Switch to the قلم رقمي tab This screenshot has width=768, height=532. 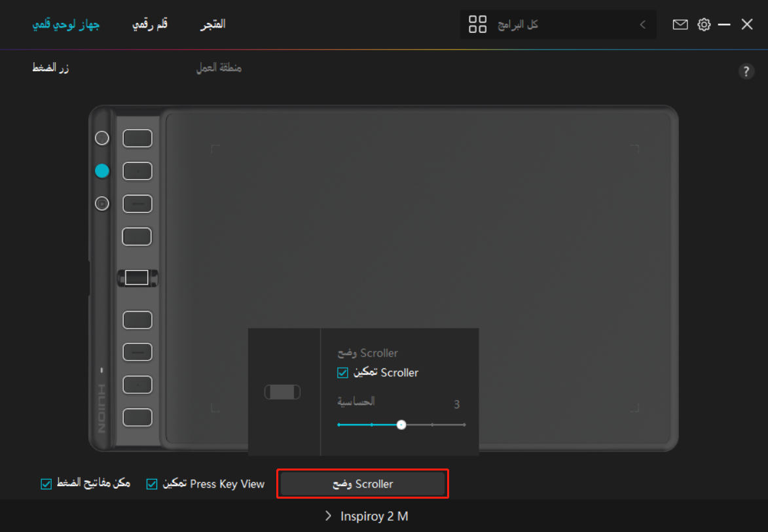150,24
